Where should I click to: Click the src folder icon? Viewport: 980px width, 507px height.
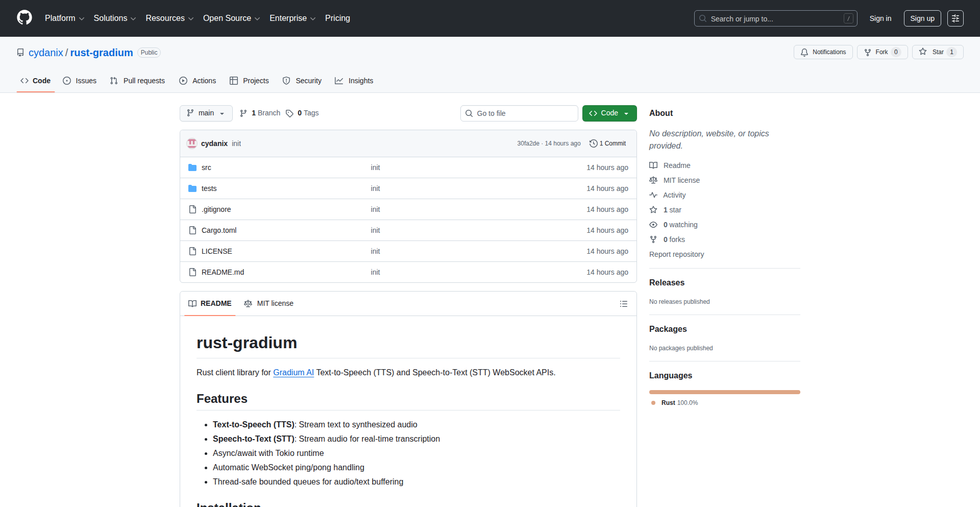[x=192, y=167]
